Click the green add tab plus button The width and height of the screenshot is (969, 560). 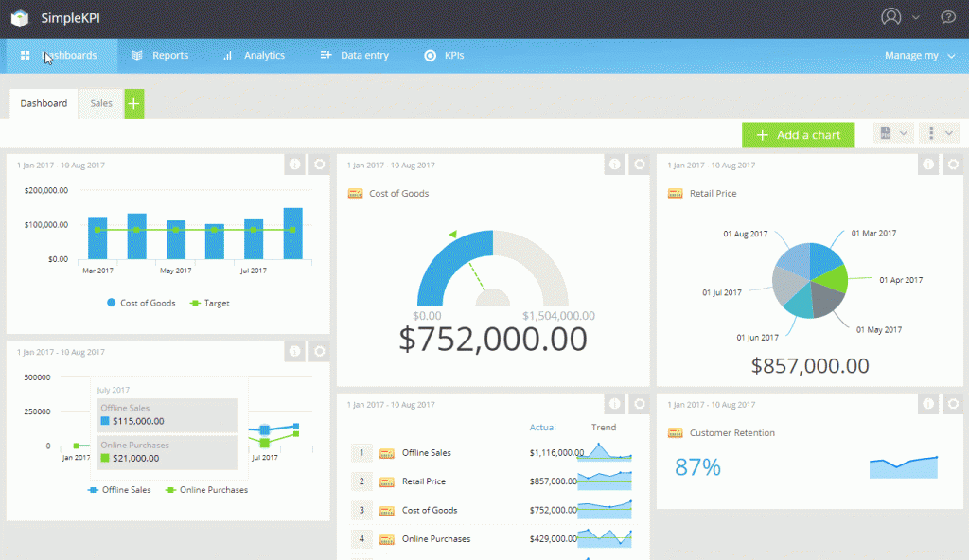[x=134, y=104]
